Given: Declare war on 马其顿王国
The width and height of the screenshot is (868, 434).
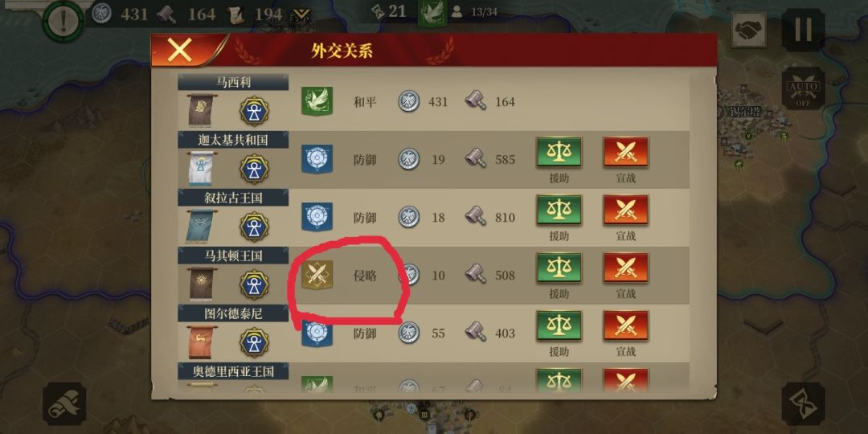Looking at the screenshot, I should (625, 268).
